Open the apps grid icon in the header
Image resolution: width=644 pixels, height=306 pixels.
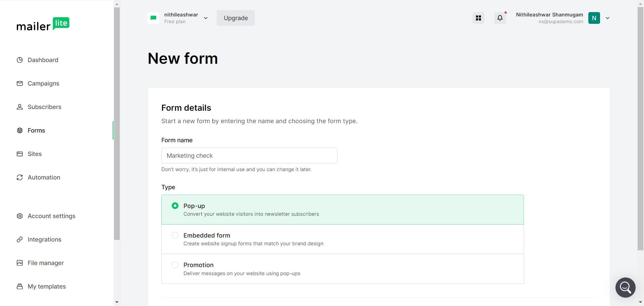[x=478, y=18]
